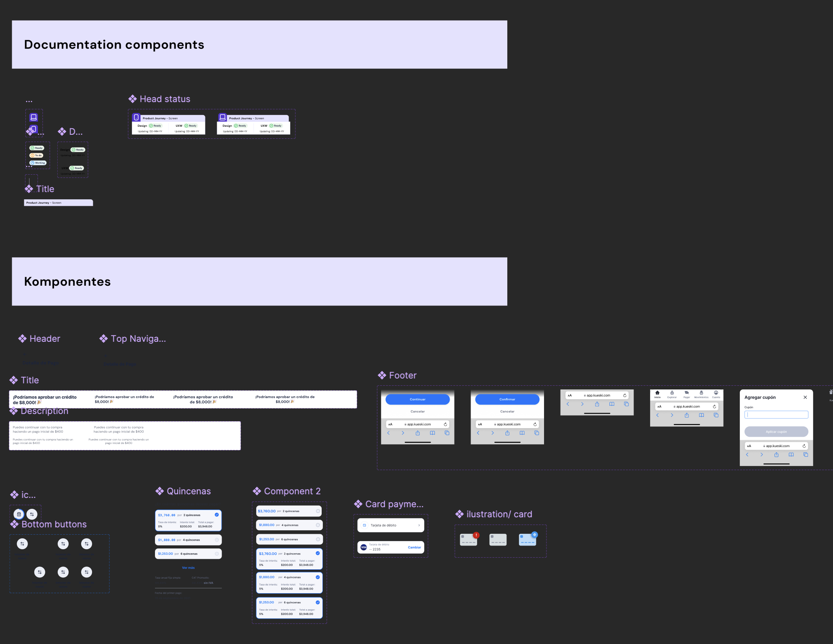Click the VISA logo badge
The height and width of the screenshot is (644, 833).
click(x=364, y=548)
